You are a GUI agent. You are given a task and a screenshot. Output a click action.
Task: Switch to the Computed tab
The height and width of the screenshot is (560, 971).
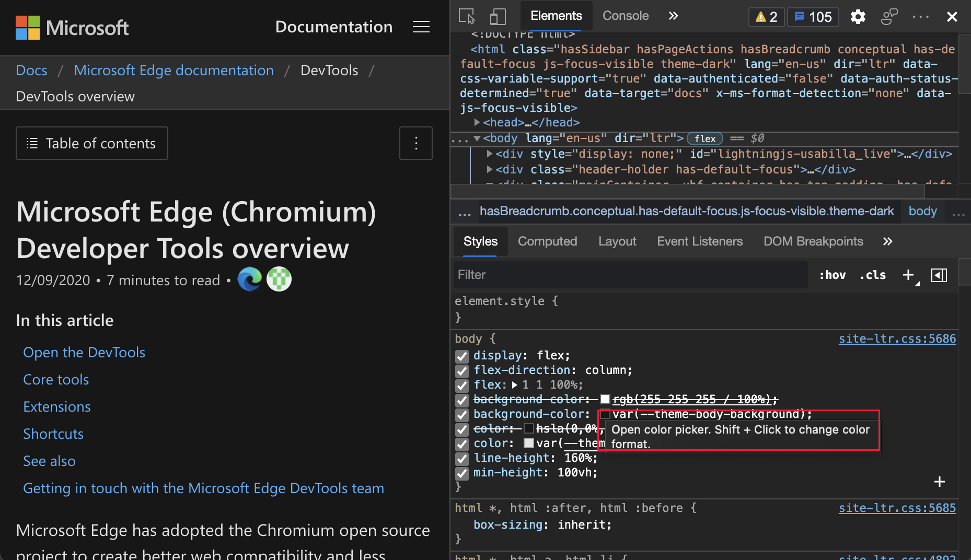547,241
